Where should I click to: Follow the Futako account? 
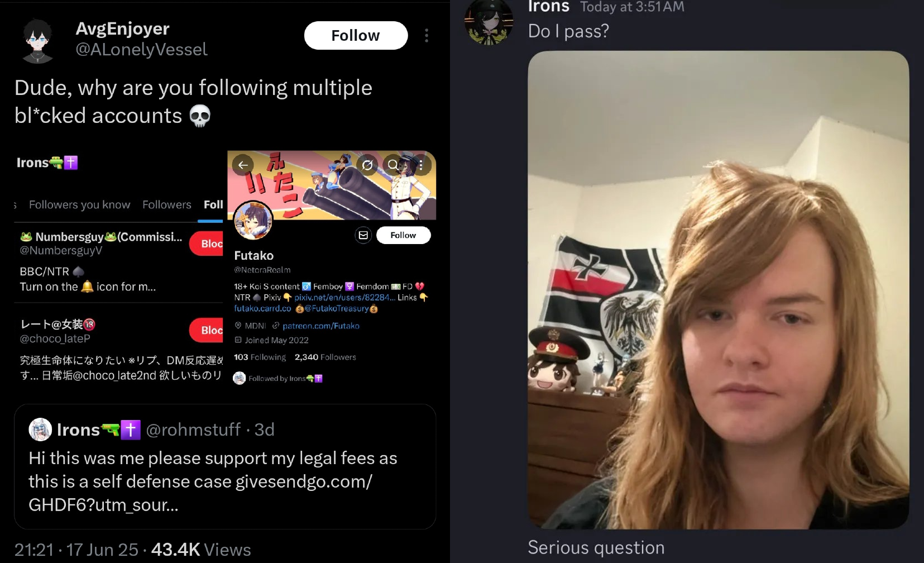(x=403, y=235)
